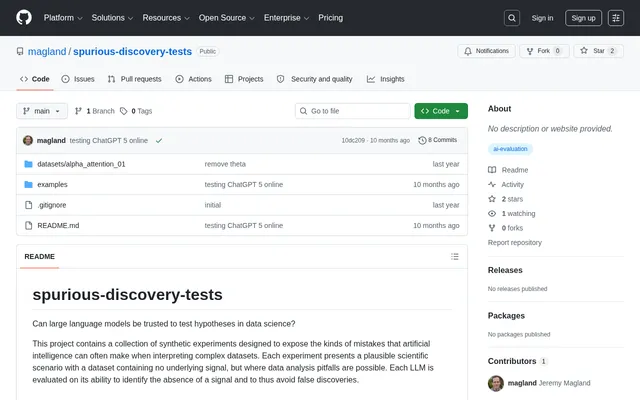The image size is (640, 400).
Task: Click the .gitignore file icon
Action: tap(28, 205)
